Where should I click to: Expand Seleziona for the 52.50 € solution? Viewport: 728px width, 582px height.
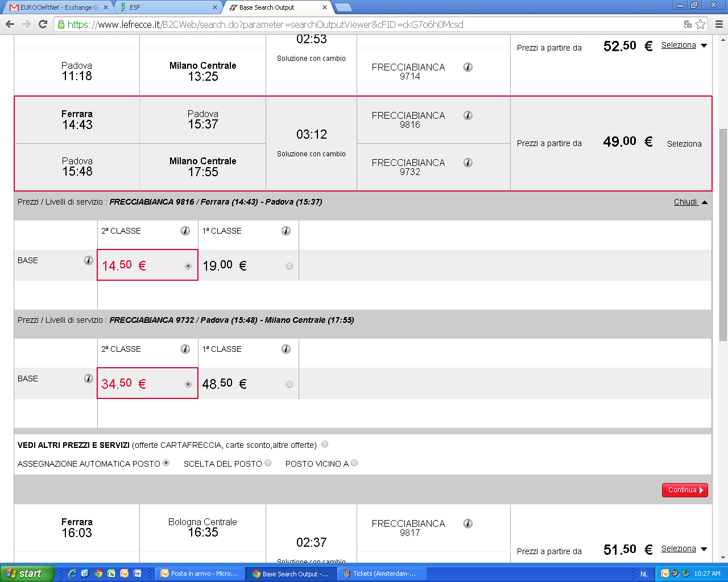(x=684, y=45)
